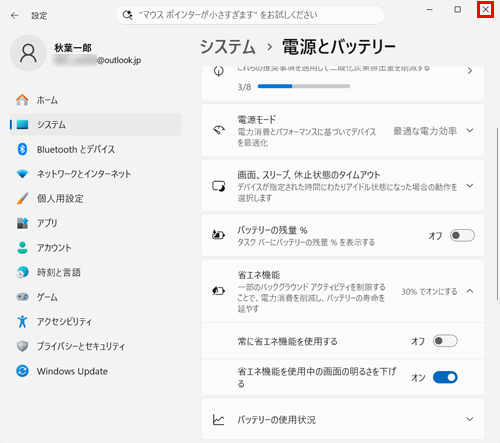Click the バッテリーの使用状況 chart icon
500x443 pixels.
tap(219, 420)
